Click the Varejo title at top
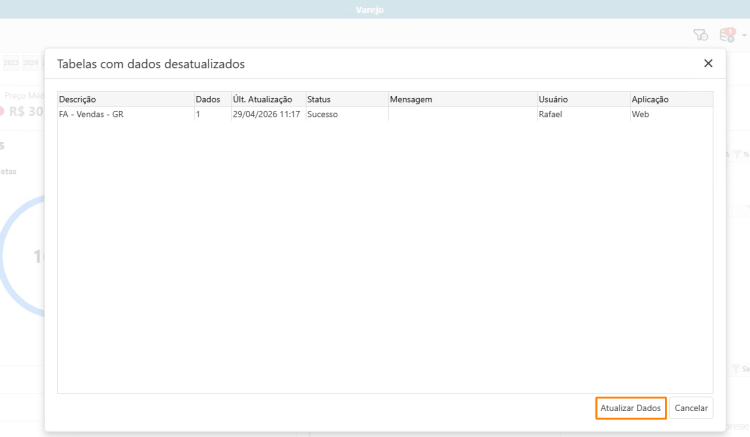Viewport: 750px width, 437px height. [369, 10]
